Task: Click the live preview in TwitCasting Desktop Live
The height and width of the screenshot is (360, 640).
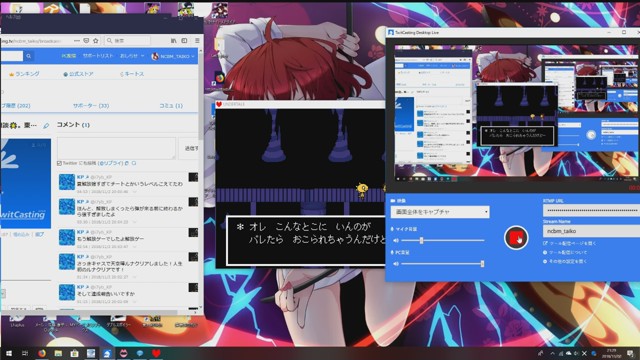Action: [517, 112]
